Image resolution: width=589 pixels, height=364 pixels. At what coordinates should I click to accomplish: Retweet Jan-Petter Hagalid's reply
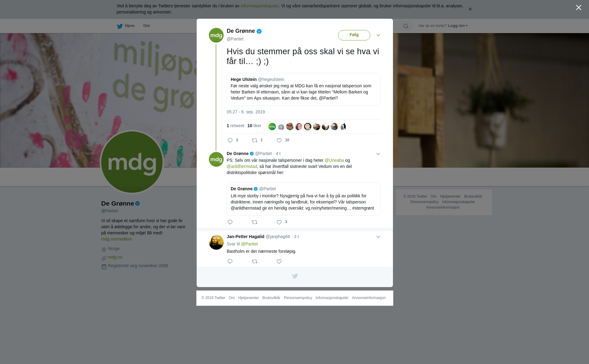(255, 261)
